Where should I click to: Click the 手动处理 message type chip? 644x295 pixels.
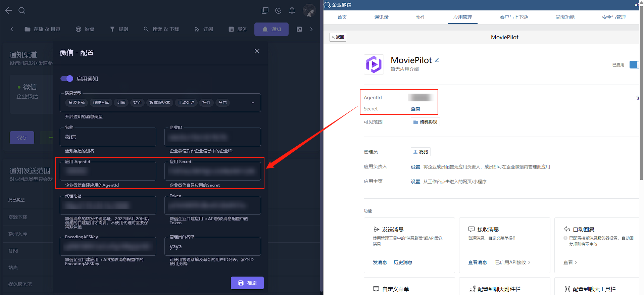(186, 103)
